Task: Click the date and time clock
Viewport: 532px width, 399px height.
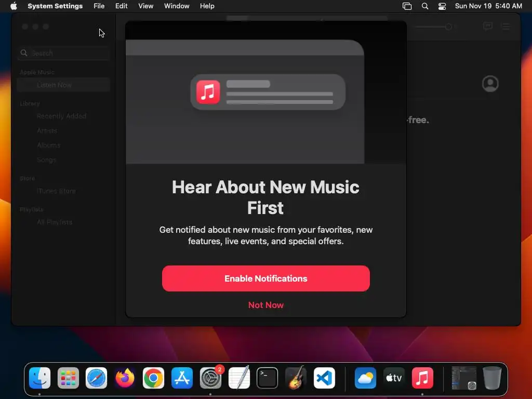Action: click(x=488, y=6)
